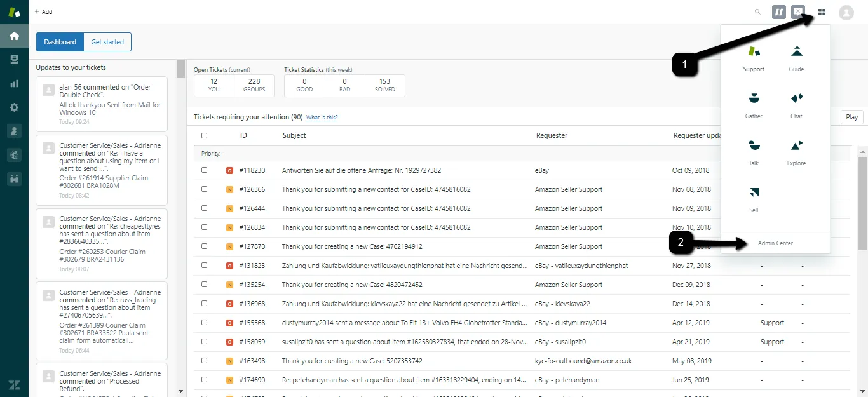Tick the checkbox beside ticket #127870
The width and height of the screenshot is (868, 397).
click(204, 246)
